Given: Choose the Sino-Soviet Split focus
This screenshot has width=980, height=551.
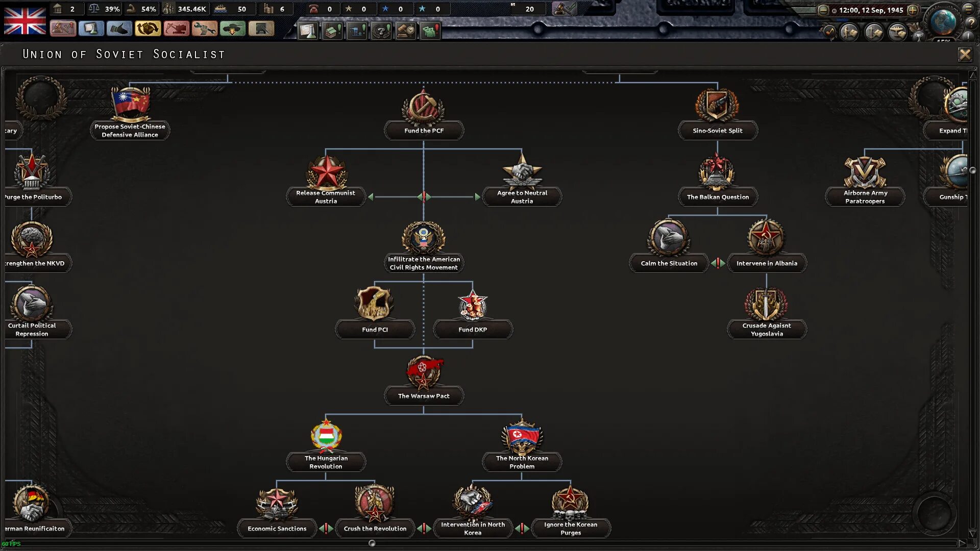Looking at the screenshot, I should click(717, 131).
